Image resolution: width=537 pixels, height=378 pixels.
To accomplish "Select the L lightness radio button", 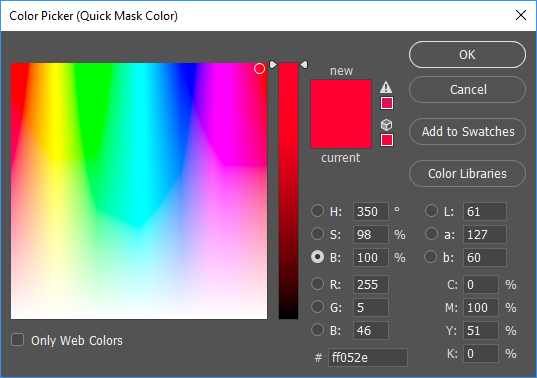I will tap(431, 211).
